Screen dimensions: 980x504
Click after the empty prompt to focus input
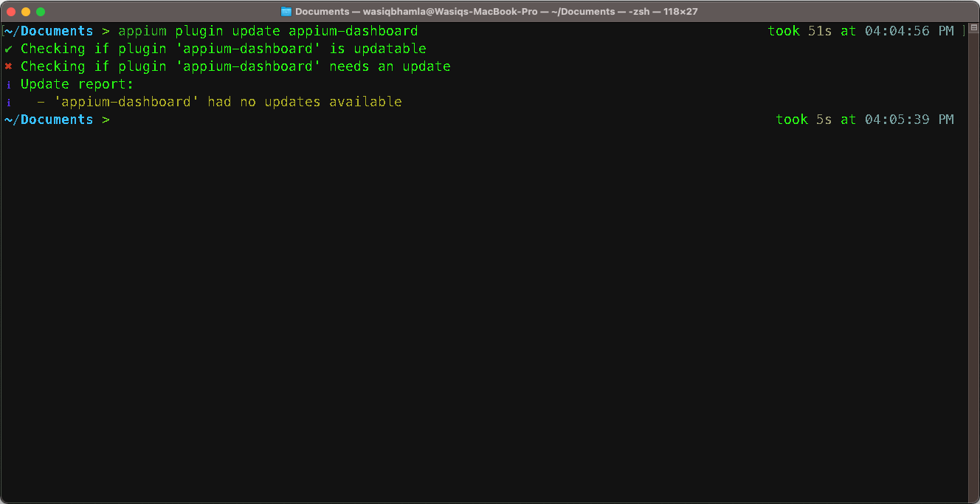point(125,119)
